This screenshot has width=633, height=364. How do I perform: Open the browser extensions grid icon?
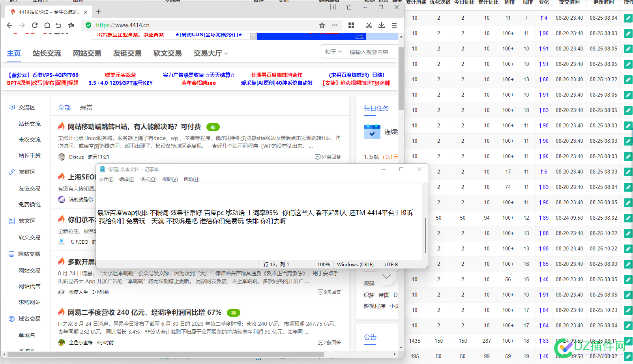coord(351,25)
